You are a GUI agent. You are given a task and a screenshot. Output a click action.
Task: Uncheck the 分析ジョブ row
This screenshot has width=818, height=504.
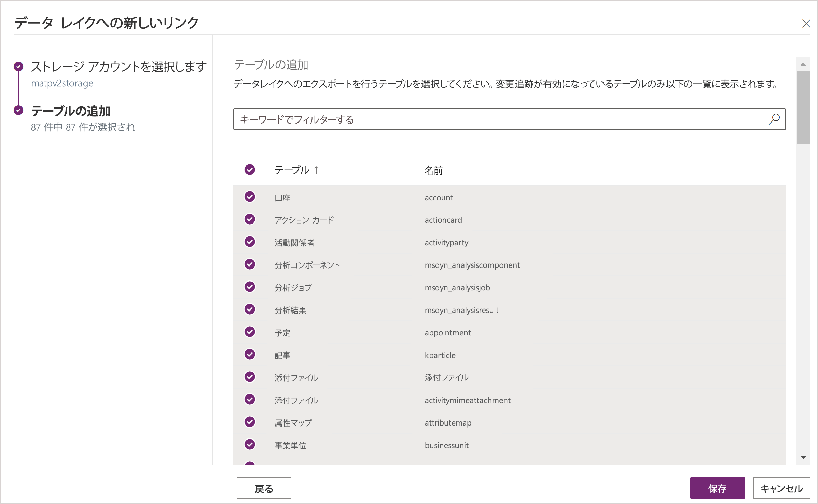coord(250,287)
